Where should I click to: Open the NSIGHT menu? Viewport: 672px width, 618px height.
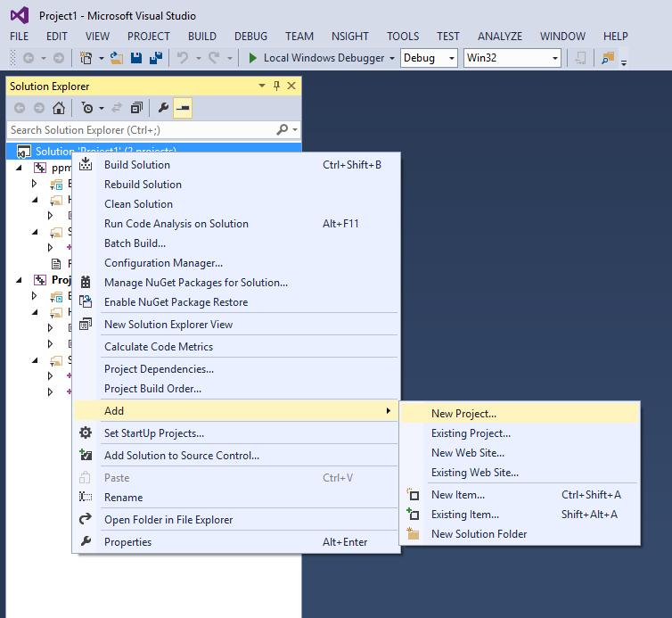point(350,37)
